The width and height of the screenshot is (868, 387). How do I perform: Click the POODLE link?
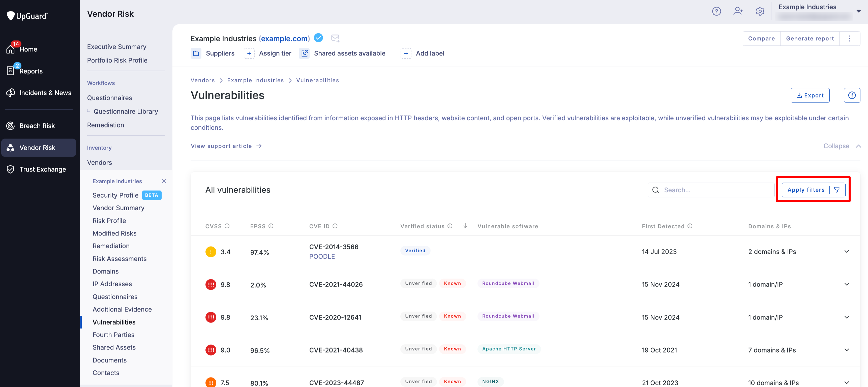[x=322, y=256]
